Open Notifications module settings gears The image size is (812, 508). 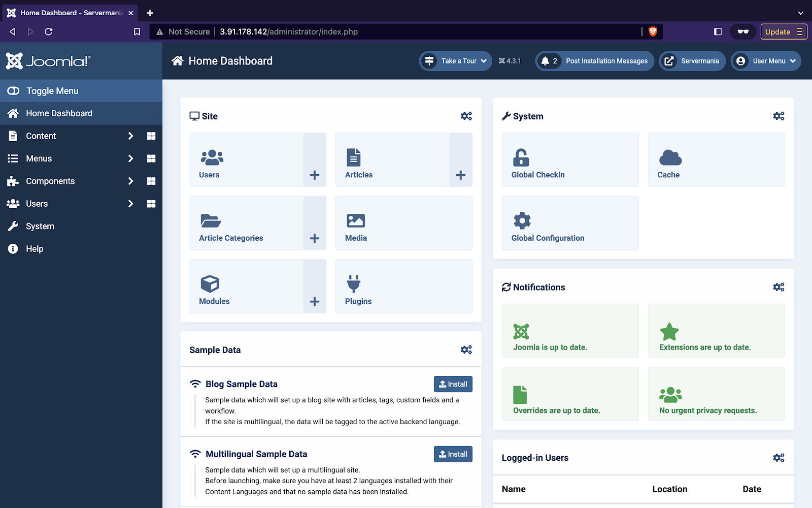click(779, 288)
